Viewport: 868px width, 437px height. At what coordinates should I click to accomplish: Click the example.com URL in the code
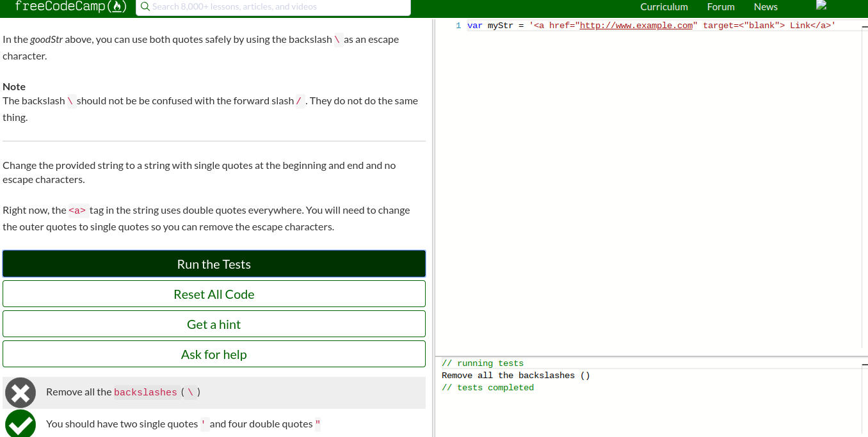(636, 26)
